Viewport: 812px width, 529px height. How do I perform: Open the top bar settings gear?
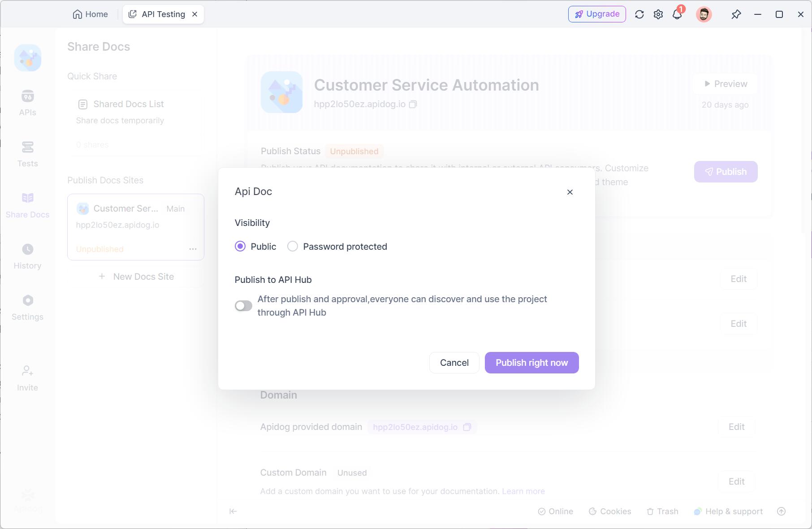click(x=658, y=14)
